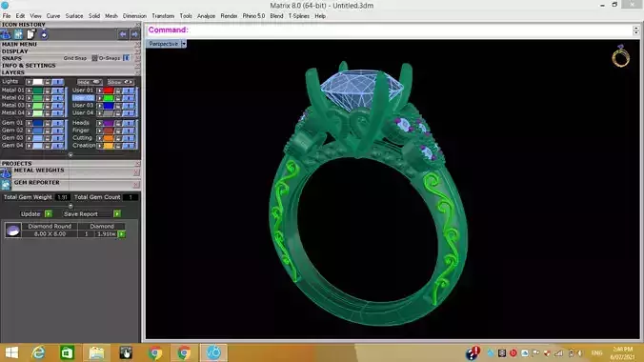Click the lock icon for User 01 layer
The width and height of the screenshot is (644, 362).
click(x=118, y=90)
